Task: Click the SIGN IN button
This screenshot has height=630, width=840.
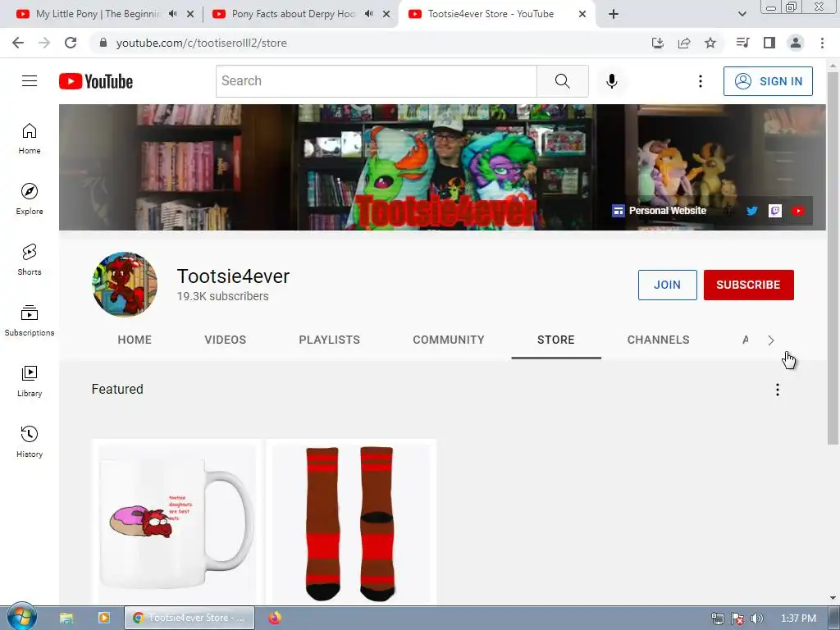Action: coord(768,81)
